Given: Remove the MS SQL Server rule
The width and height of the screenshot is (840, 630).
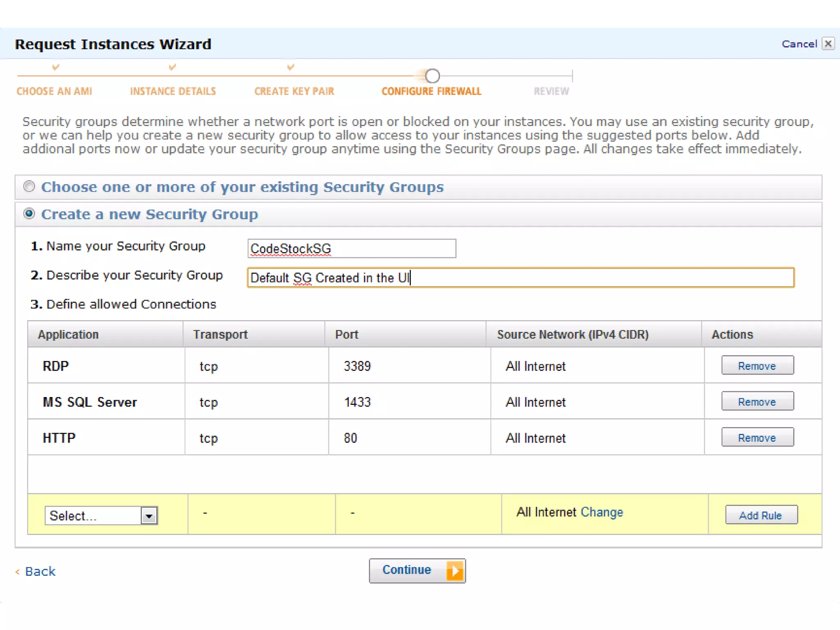Looking at the screenshot, I should pyautogui.click(x=757, y=402).
